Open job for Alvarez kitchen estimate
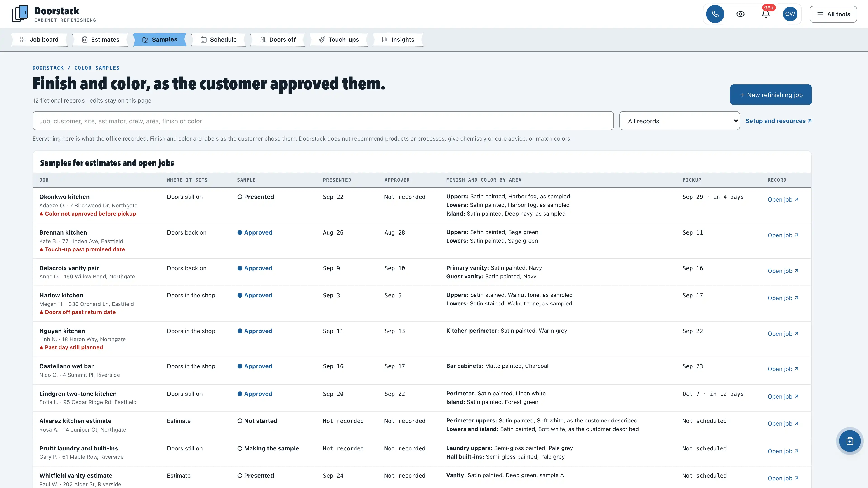 click(783, 423)
